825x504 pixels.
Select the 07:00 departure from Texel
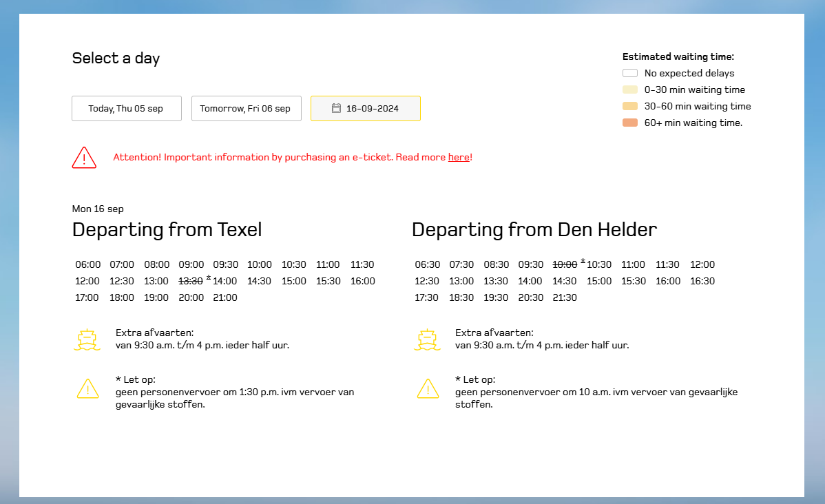(x=122, y=264)
